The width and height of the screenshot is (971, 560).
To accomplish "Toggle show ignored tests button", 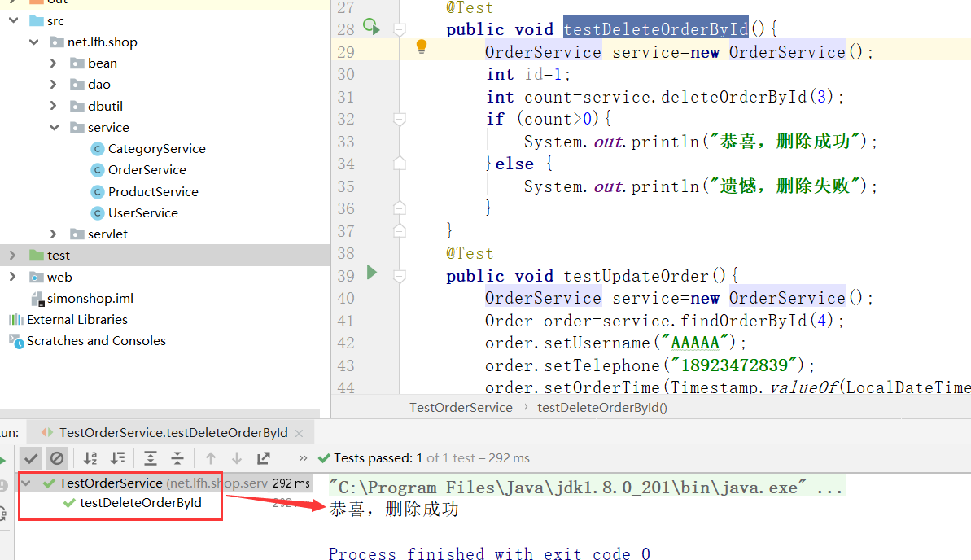I will [x=57, y=458].
